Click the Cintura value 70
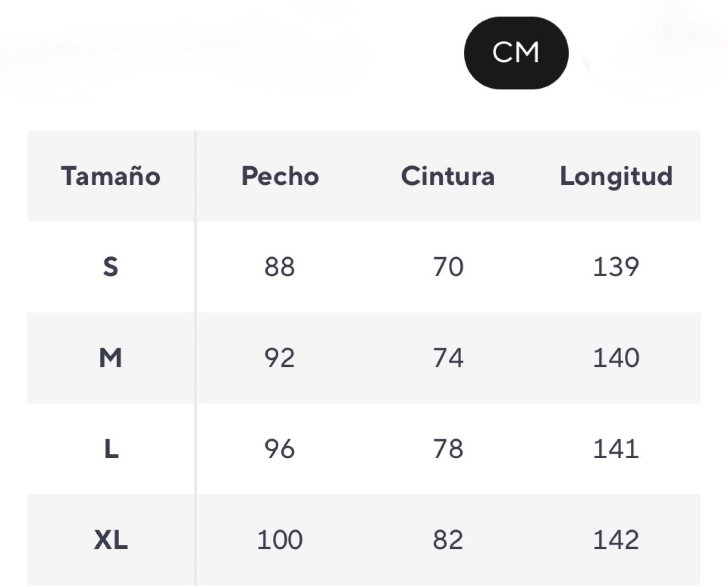The width and height of the screenshot is (728, 587). click(448, 266)
